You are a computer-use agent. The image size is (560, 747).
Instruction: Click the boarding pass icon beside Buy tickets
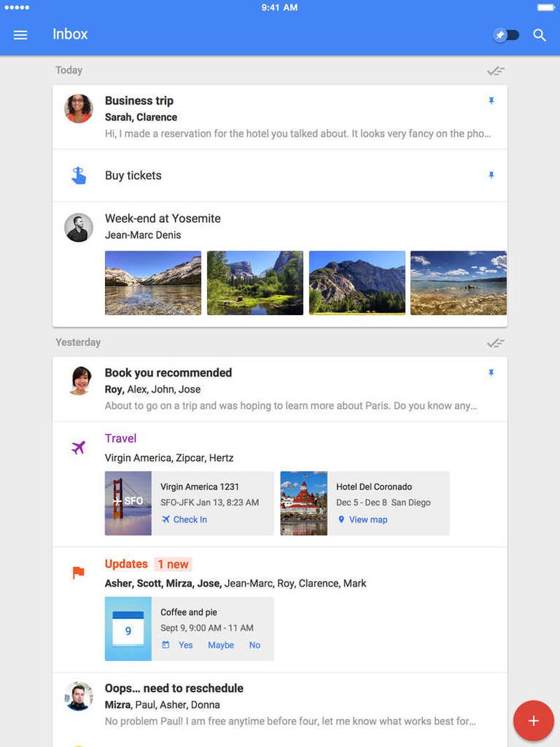[78, 175]
